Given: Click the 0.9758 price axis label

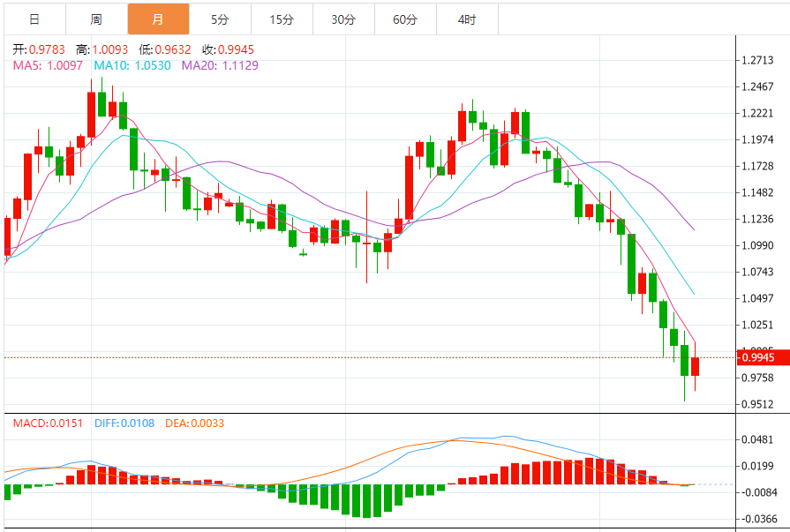Looking at the screenshot, I should [757, 378].
